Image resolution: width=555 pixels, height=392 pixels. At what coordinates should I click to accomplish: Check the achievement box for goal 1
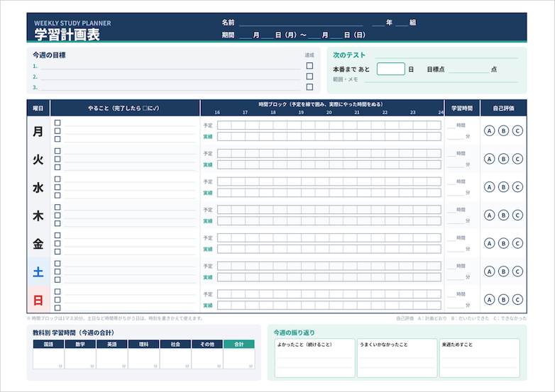(x=309, y=66)
